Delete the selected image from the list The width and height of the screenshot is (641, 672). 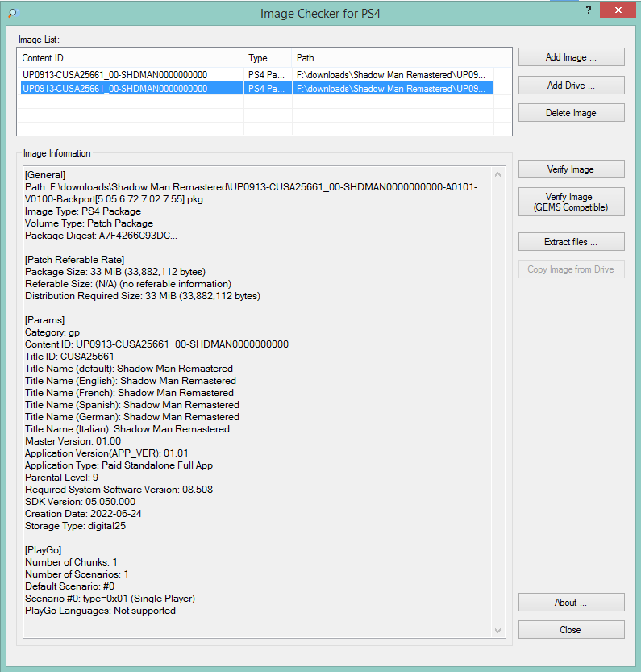point(571,113)
